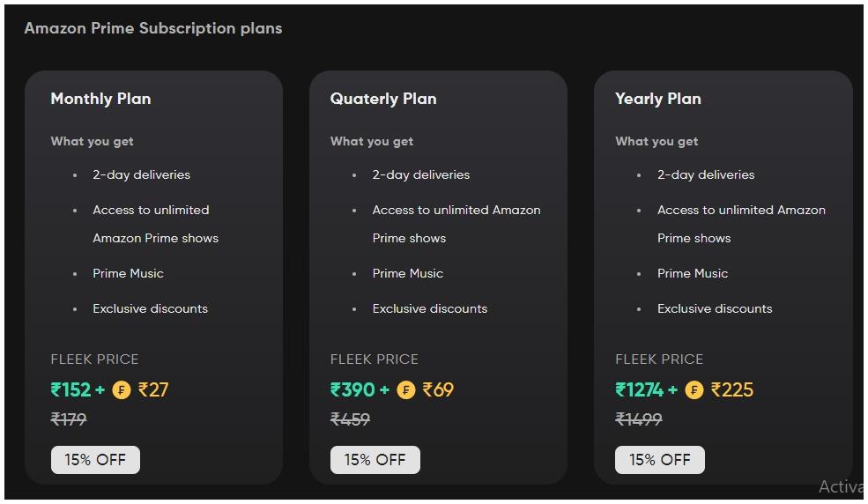Click Exclusive discounts in Yearly Plan list
Viewport: 868px width, 504px height.
[715, 308]
